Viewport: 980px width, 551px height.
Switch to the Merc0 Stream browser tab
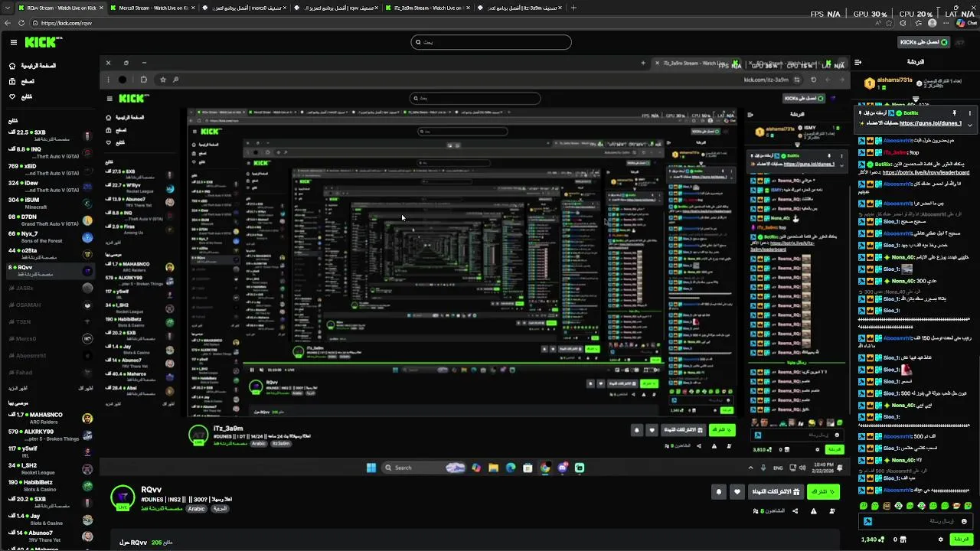point(153,8)
